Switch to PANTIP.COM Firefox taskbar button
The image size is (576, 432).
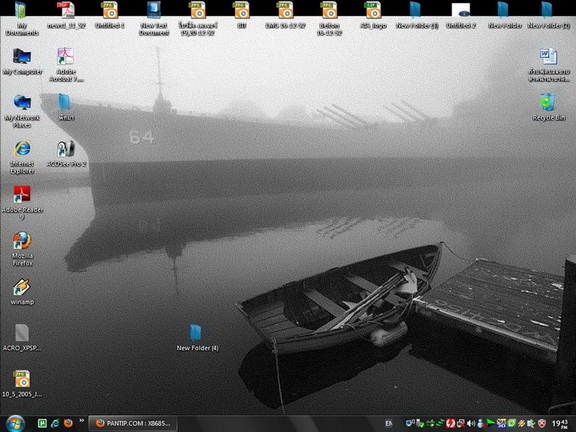[x=133, y=424]
